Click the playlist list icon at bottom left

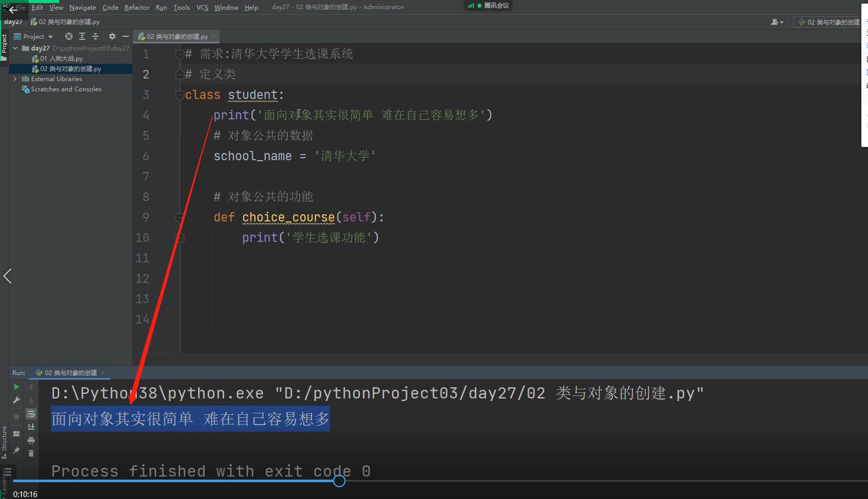(7, 472)
